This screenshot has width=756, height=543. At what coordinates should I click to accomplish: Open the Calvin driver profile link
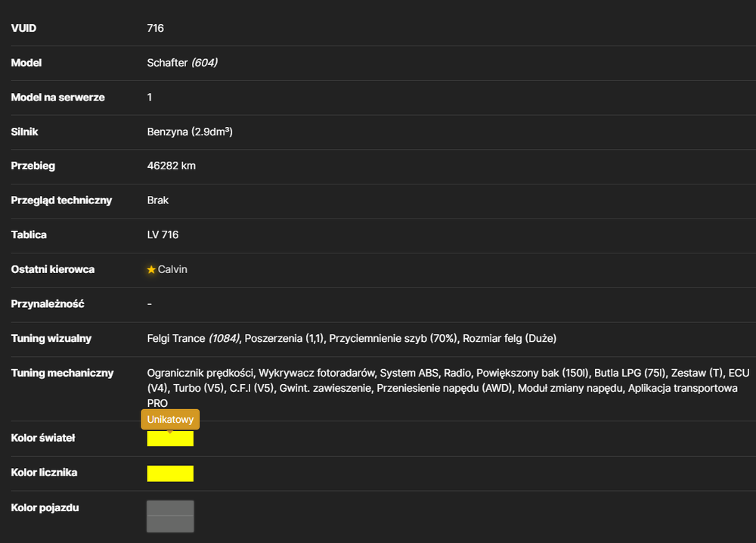tap(172, 269)
